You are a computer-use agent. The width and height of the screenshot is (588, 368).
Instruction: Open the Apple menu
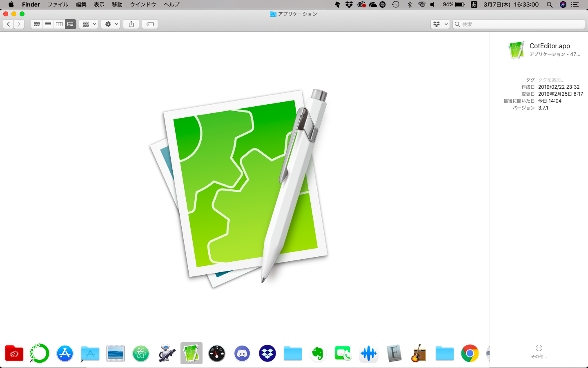coord(11,4)
